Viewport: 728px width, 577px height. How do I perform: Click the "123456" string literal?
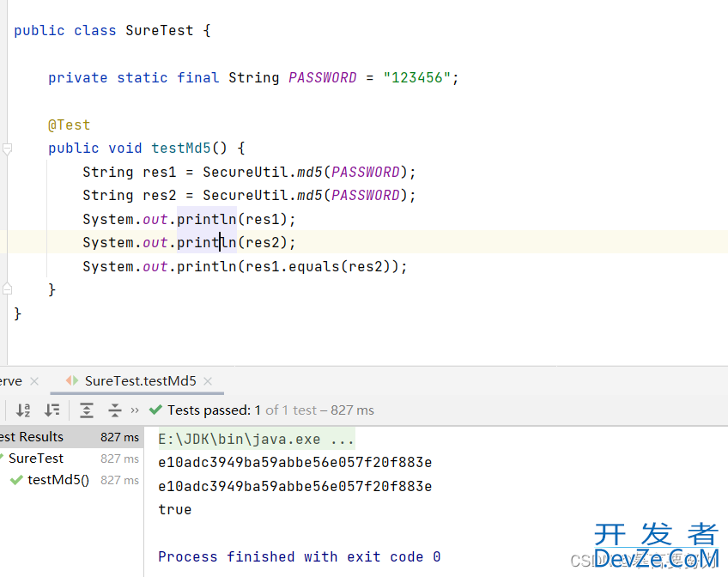click(x=416, y=77)
